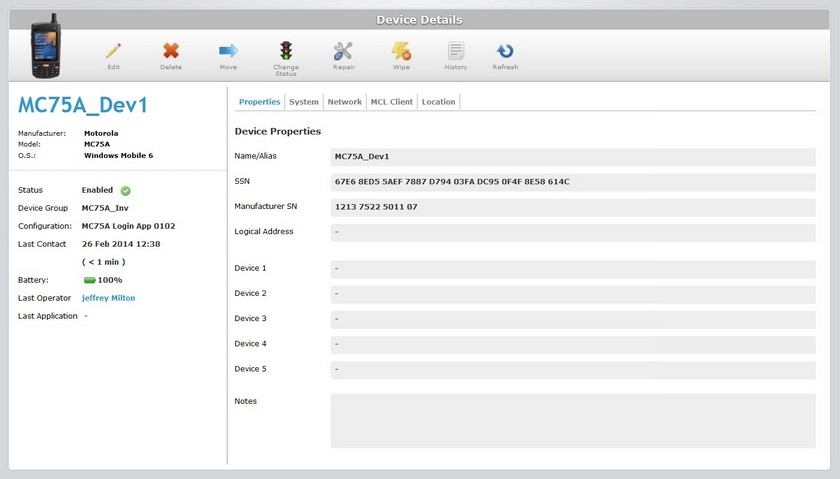
Task: Click the Move arrow icon
Action: (x=228, y=51)
